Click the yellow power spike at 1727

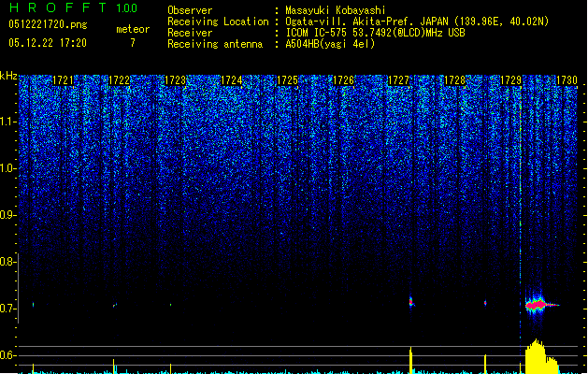tap(411, 360)
